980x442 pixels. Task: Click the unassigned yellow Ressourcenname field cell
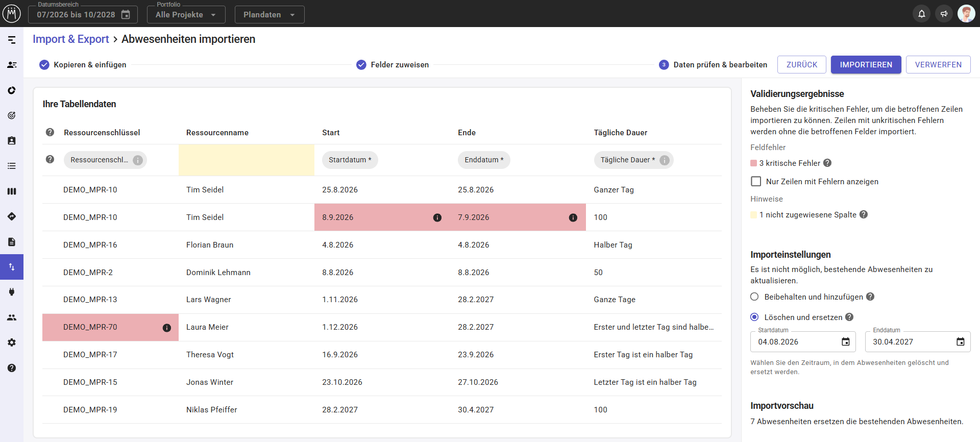247,160
